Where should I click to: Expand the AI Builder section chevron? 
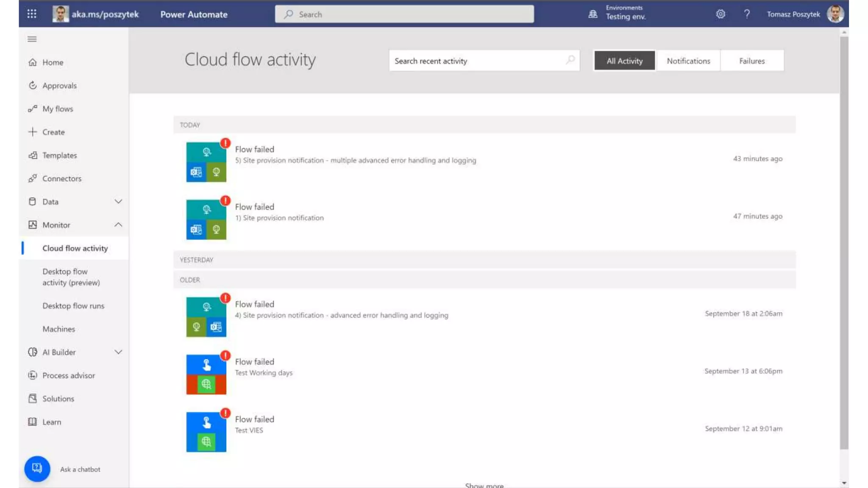118,352
